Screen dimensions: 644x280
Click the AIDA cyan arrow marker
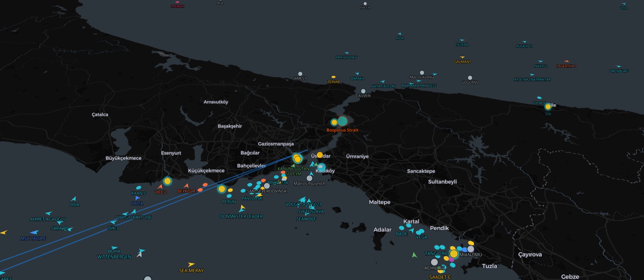tap(399, 34)
